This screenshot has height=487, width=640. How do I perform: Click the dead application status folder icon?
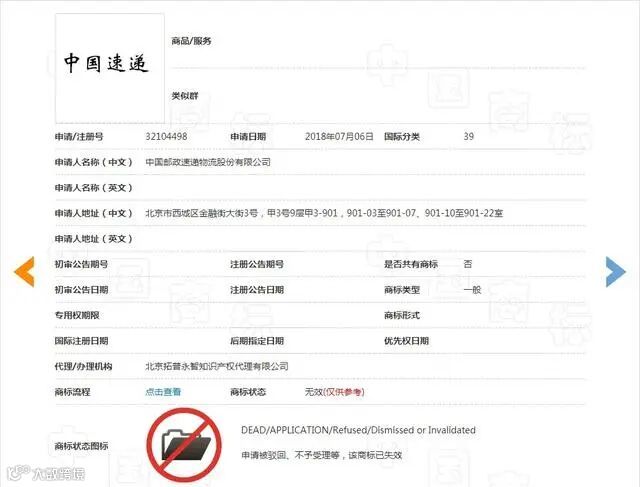pyautogui.click(x=184, y=445)
